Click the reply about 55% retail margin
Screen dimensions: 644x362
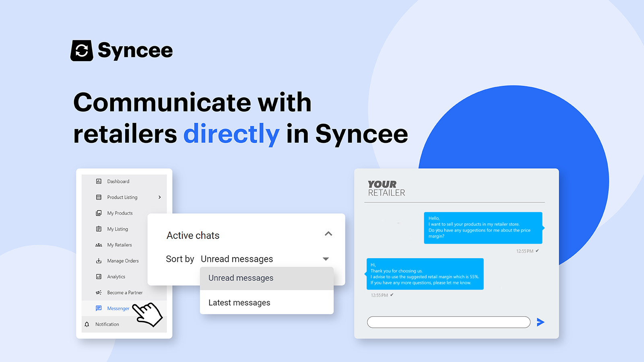[x=425, y=274]
